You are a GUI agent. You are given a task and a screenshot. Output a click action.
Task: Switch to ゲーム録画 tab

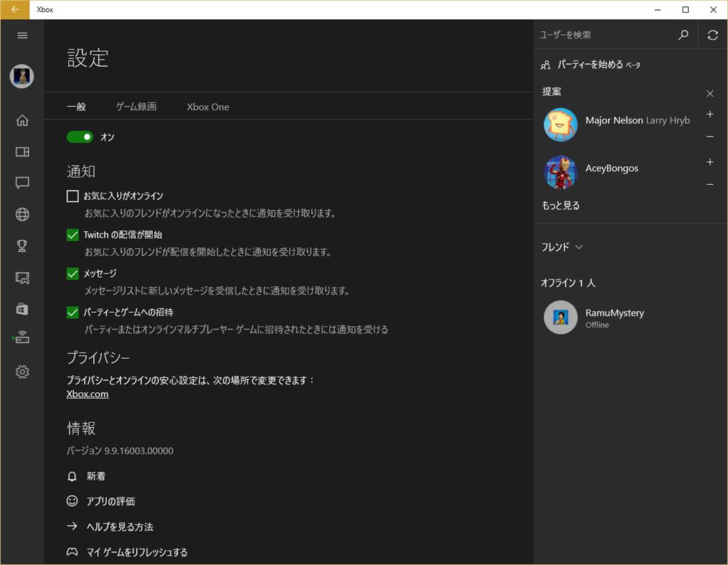pyautogui.click(x=136, y=107)
